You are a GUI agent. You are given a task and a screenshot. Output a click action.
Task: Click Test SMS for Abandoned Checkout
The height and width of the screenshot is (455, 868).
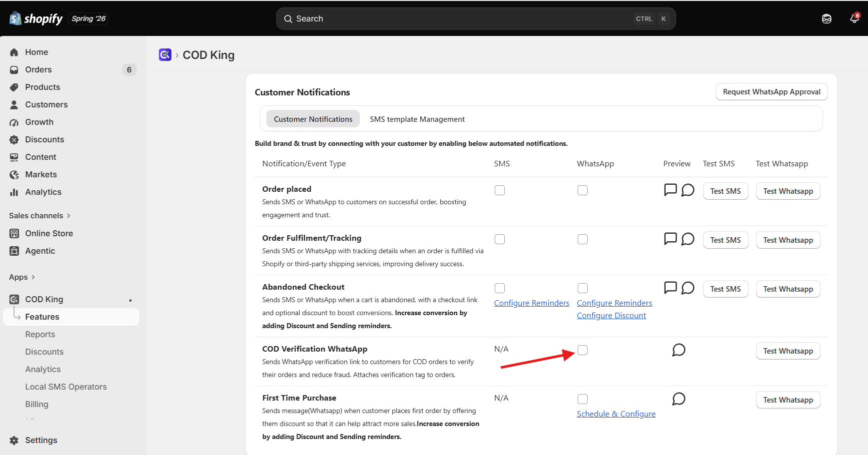[x=726, y=289]
